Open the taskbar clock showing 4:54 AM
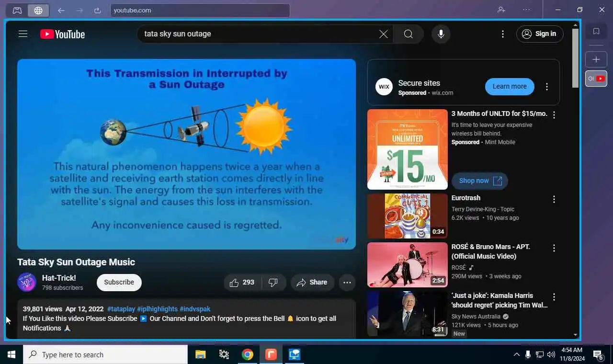This screenshot has height=364, width=613. tap(572, 354)
